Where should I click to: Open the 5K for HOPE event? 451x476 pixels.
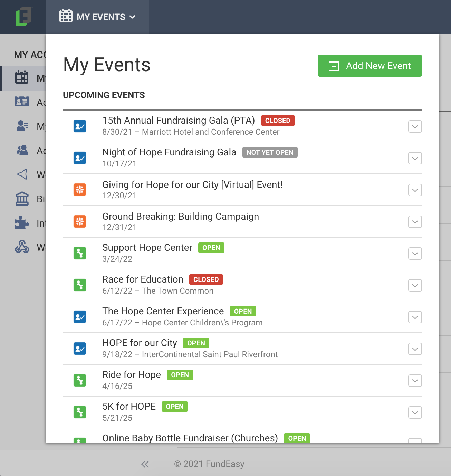129,407
